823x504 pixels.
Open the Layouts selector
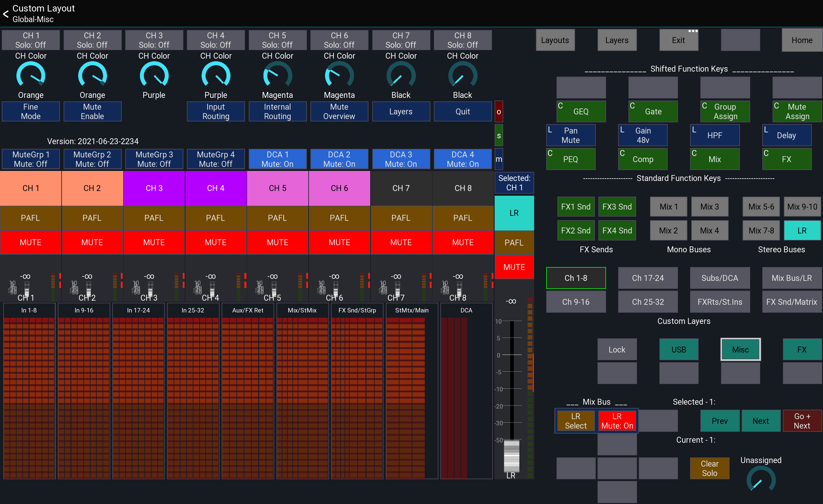coord(555,40)
